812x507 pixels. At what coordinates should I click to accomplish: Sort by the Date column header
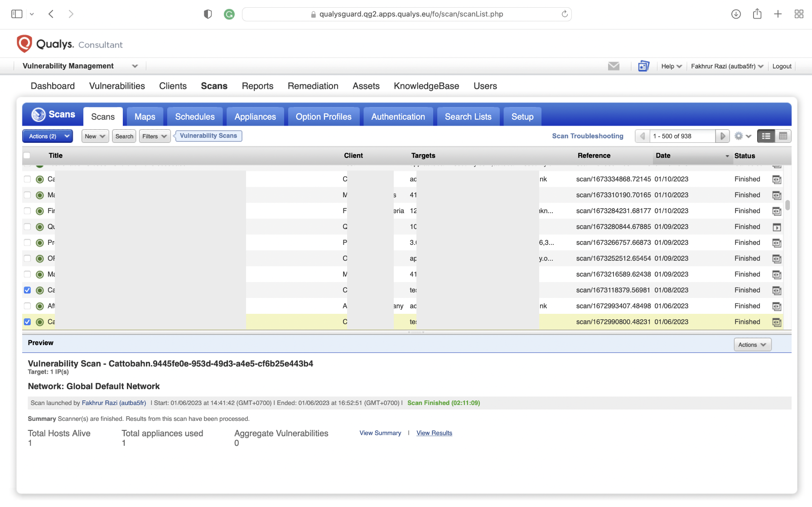click(x=692, y=156)
